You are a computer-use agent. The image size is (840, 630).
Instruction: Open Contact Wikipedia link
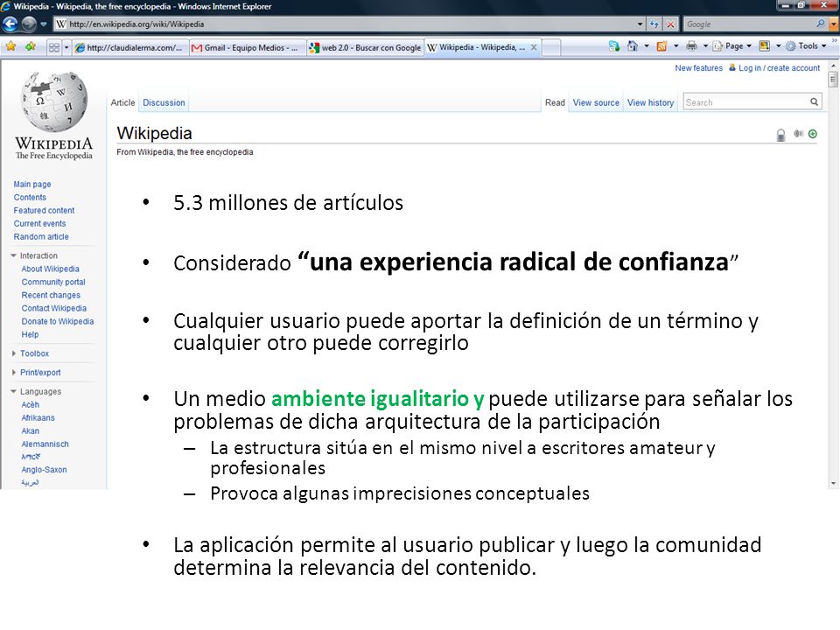(54, 308)
